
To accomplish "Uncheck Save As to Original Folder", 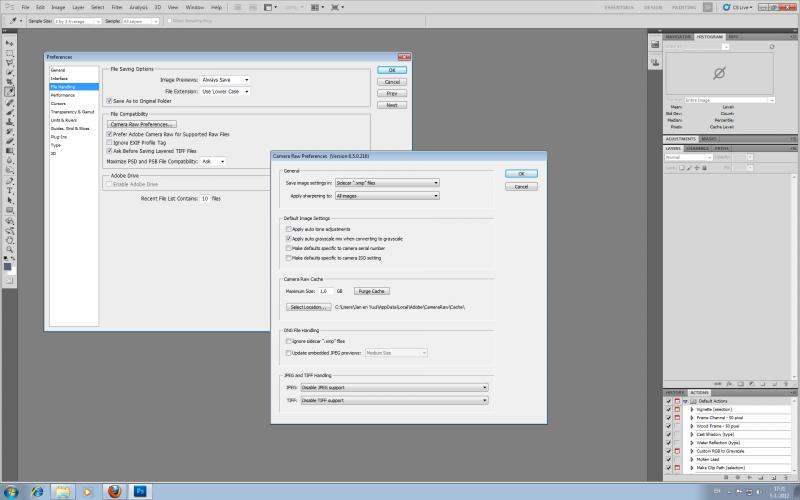I will (109, 101).
